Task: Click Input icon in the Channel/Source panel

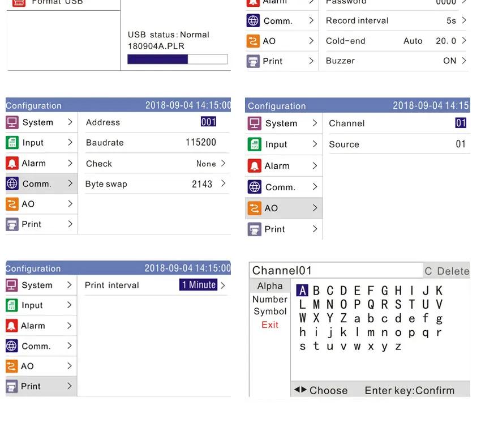Action: 255,144
